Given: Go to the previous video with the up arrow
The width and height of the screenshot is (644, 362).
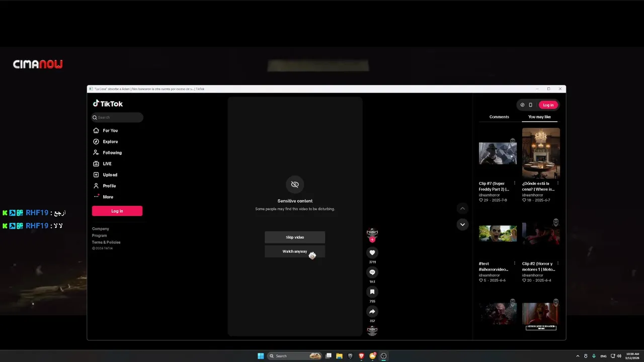Looking at the screenshot, I should point(462,208).
